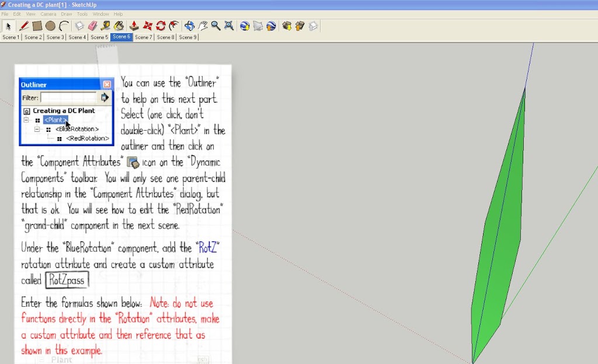Jump to the Scene 5 tab

[x=99, y=37]
